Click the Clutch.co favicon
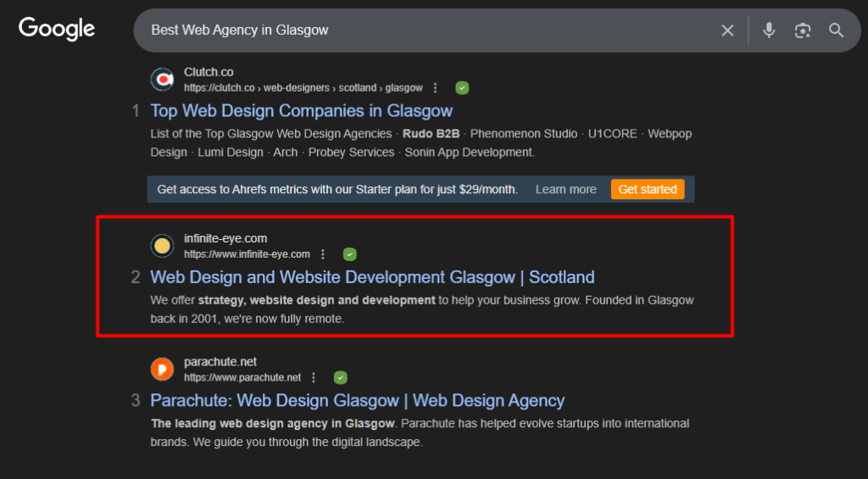 (x=162, y=80)
